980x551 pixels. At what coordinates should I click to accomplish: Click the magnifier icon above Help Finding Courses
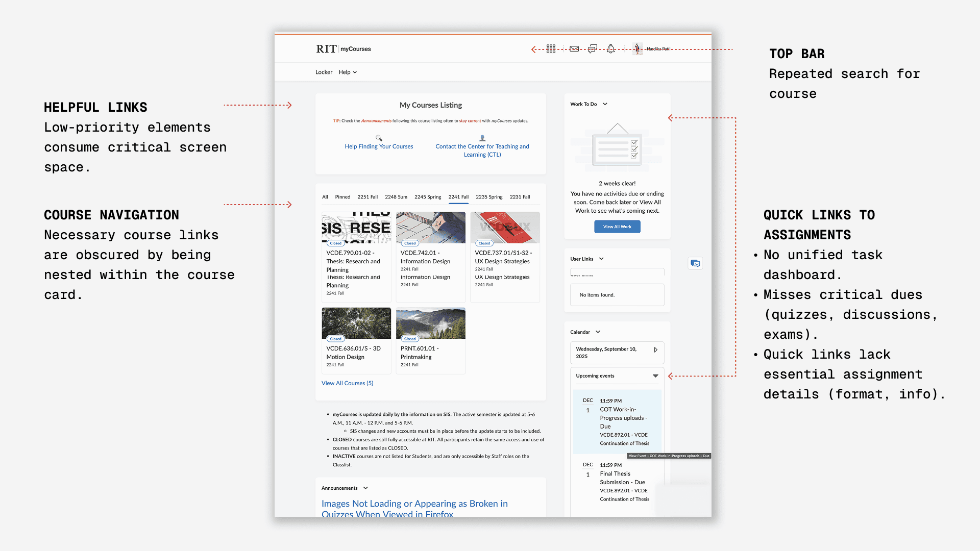click(379, 138)
